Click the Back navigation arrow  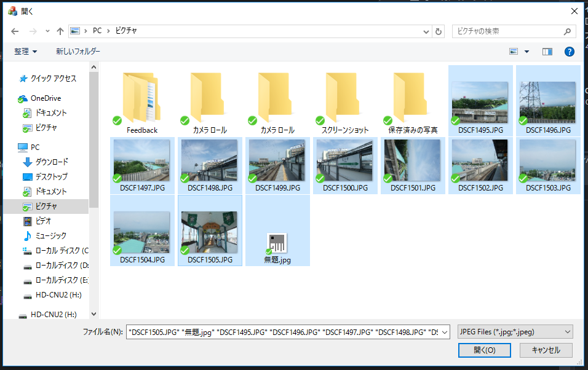tap(15, 31)
